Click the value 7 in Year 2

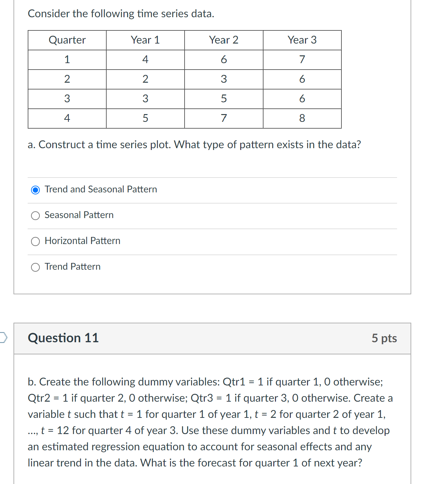224,118
